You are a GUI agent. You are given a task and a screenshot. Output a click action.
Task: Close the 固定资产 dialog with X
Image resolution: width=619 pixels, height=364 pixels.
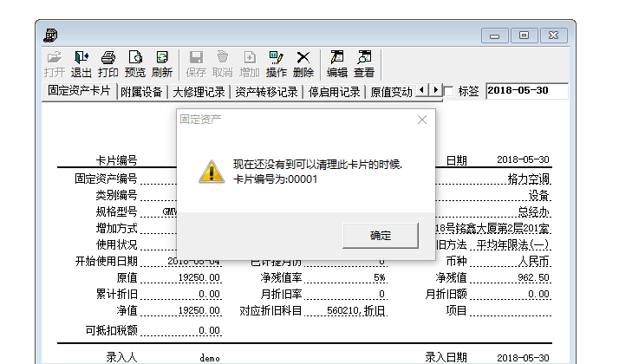422,120
